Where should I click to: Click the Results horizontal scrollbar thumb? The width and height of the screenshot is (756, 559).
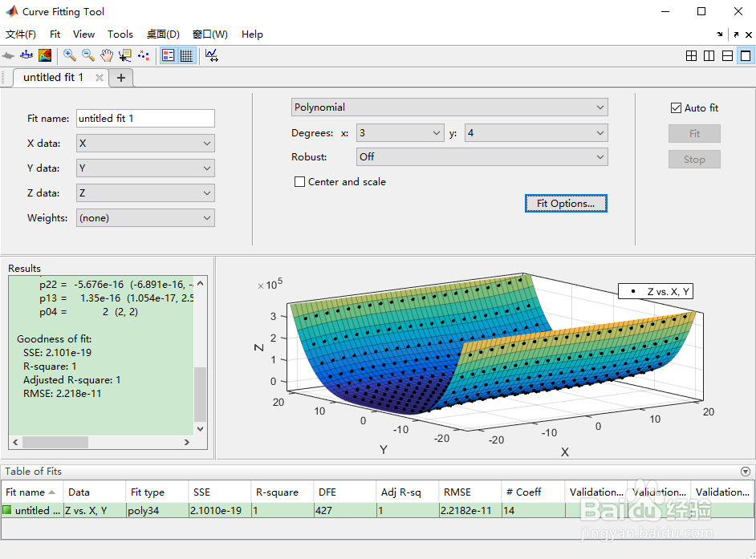(x=55, y=442)
